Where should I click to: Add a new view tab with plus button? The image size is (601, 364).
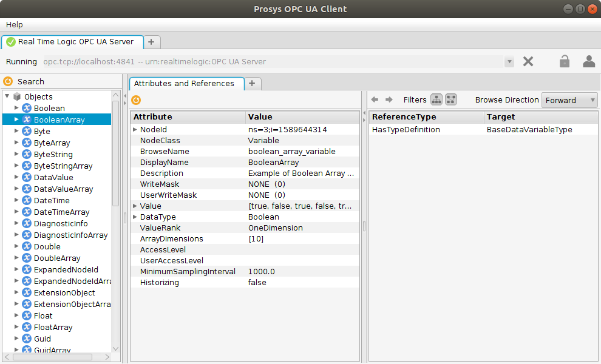click(x=252, y=83)
